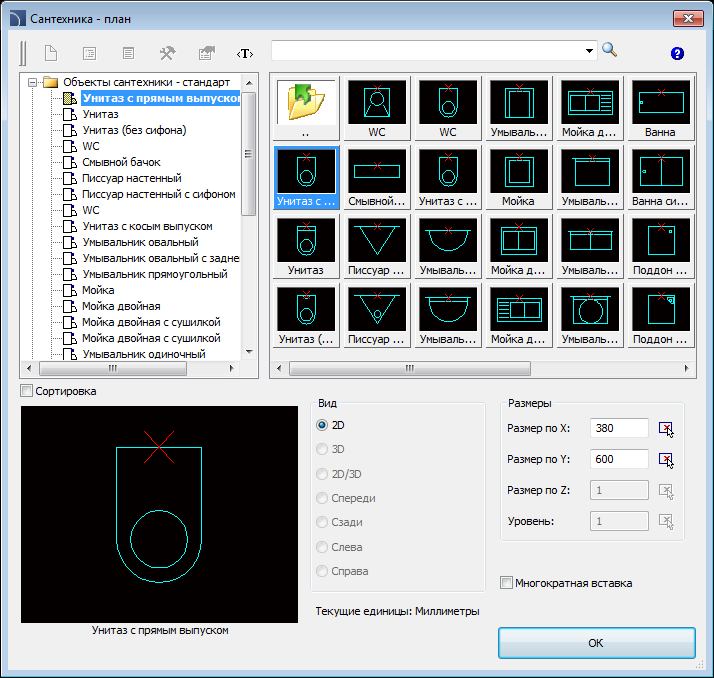
Task: Click the pick icon next to Размер по Z
Action: [666, 491]
